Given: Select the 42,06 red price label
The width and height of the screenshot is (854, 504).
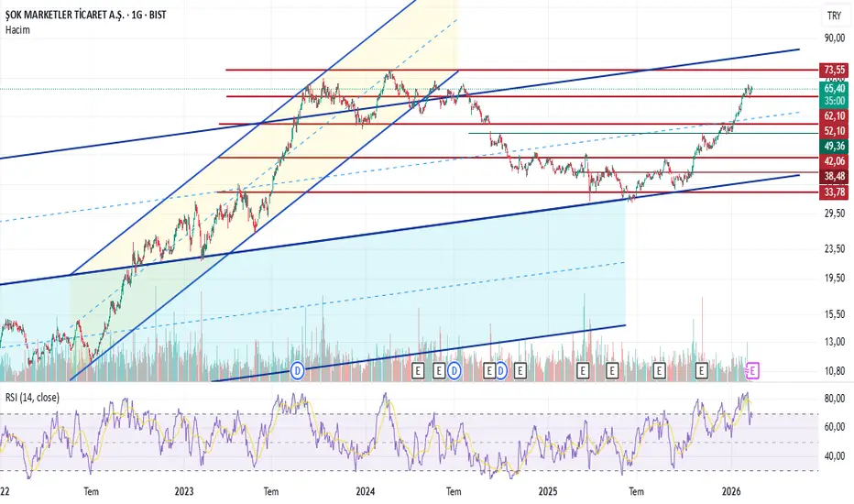Looking at the screenshot, I should coord(834,160).
